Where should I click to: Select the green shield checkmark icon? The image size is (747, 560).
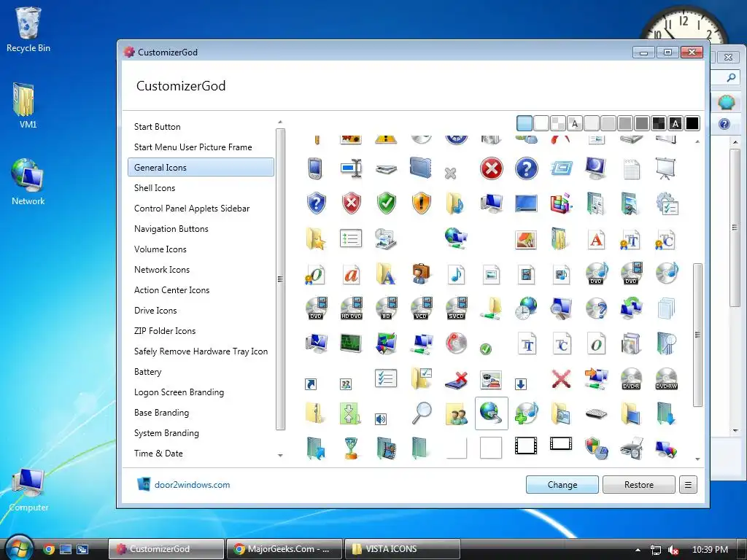click(x=387, y=203)
